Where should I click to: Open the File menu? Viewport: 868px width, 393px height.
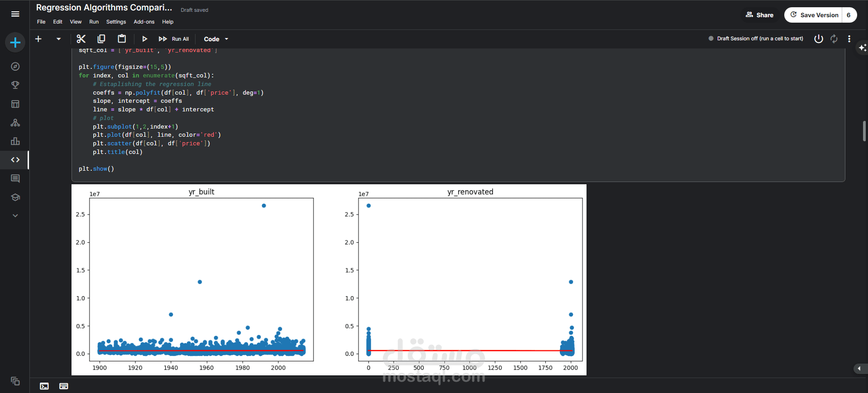[x=41, y=22]
